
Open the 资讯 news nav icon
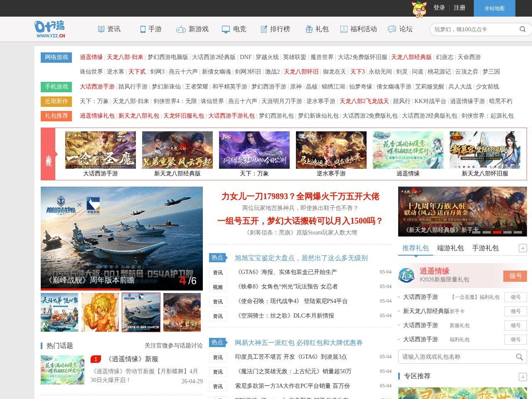pos(101,29)
